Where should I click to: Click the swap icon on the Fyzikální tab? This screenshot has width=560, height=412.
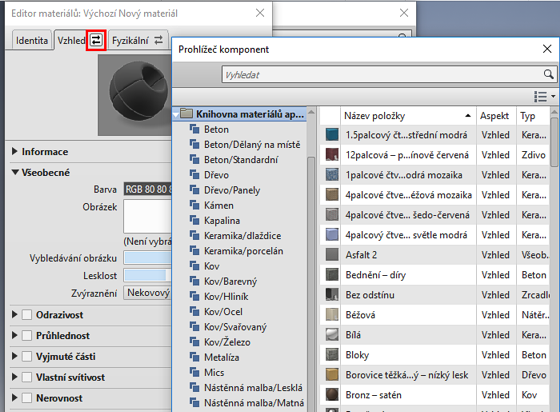click(158, 40)
